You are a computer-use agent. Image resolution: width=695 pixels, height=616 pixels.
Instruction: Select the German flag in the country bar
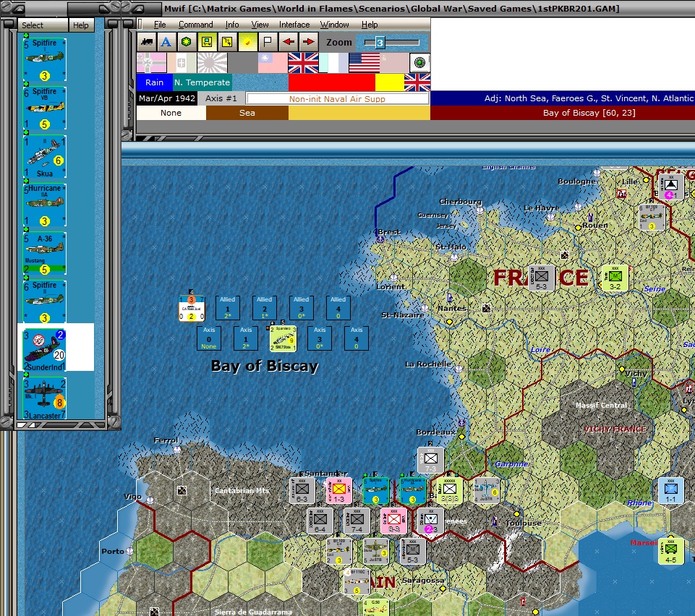[152, 63]
